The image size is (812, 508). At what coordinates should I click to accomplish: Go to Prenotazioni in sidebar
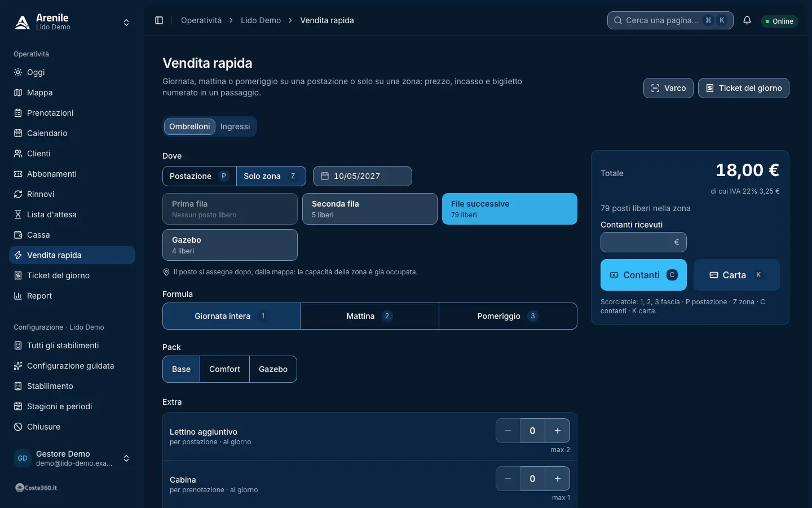click(72, 113)
